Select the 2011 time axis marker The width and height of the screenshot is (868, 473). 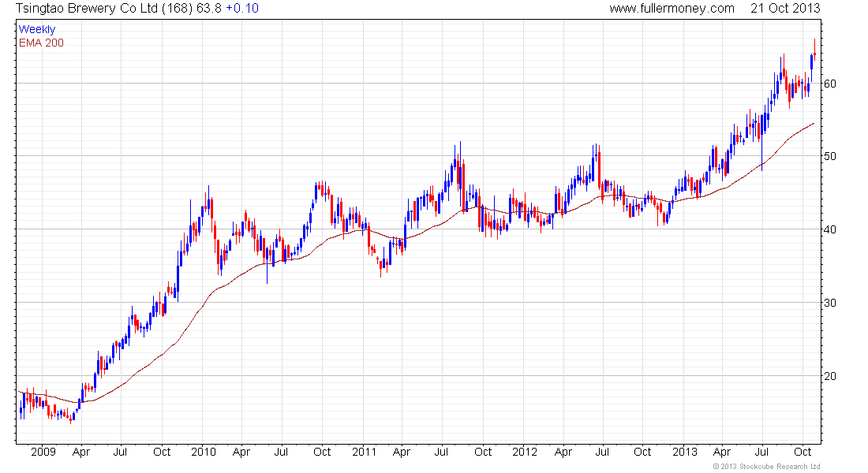coord(364,453)
